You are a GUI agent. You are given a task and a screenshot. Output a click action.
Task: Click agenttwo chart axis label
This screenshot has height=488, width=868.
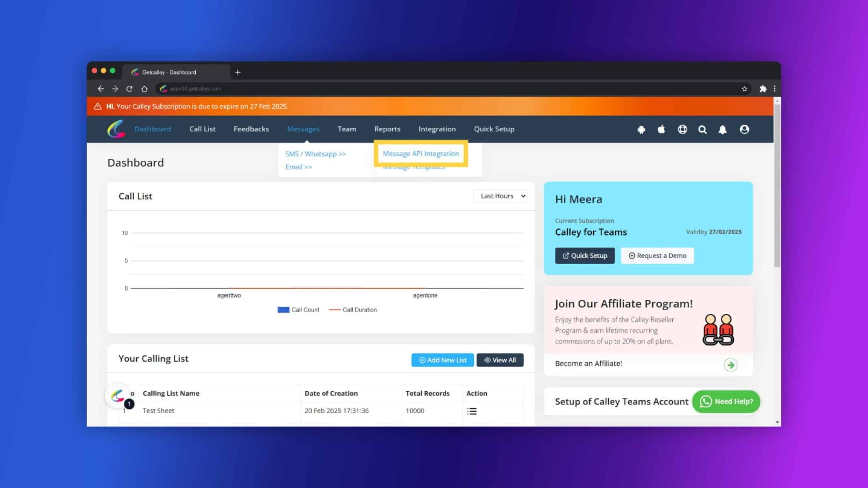(x=229, y=296)
